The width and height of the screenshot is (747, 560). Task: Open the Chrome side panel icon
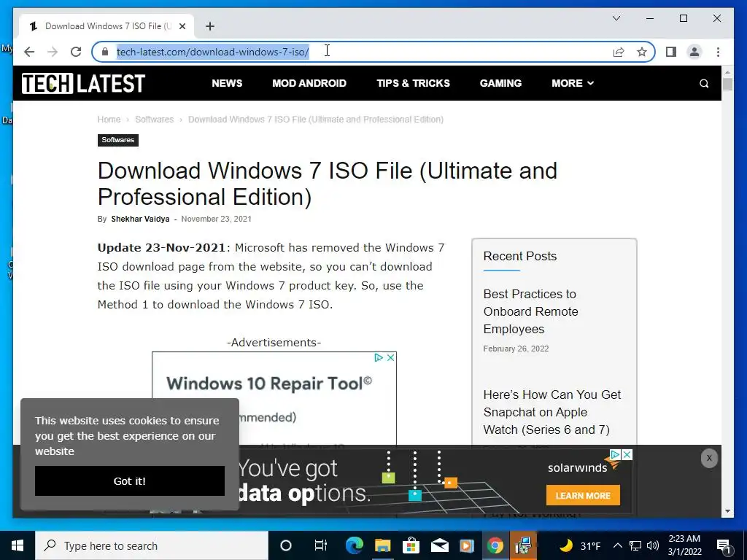[x=671, y=52]
